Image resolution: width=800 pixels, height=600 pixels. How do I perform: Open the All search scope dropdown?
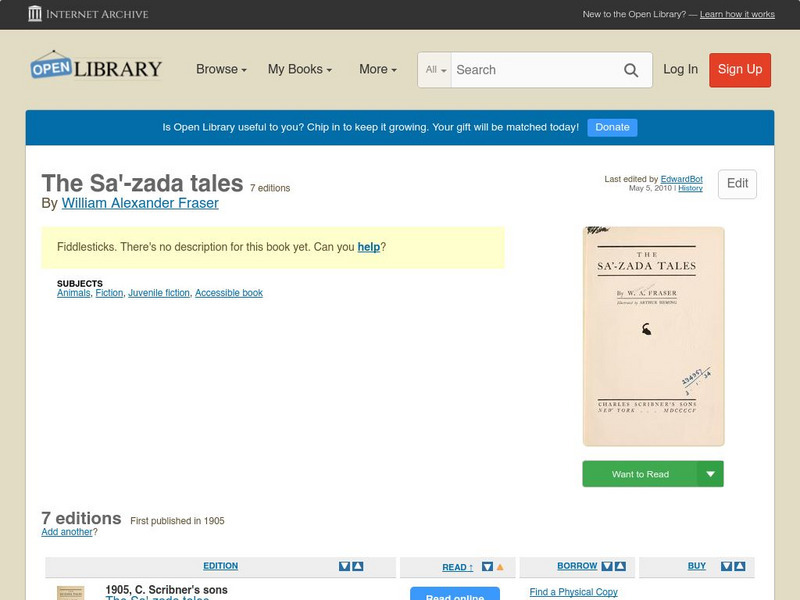[x=435, y=70]
